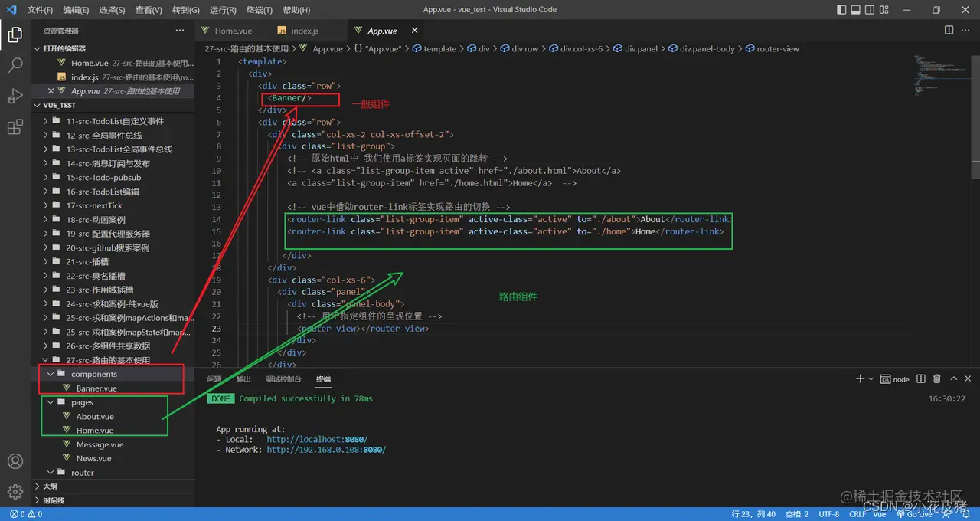Click the editor vertical scrollbar
The image size is (980, 521).
[x=975, y=115]
